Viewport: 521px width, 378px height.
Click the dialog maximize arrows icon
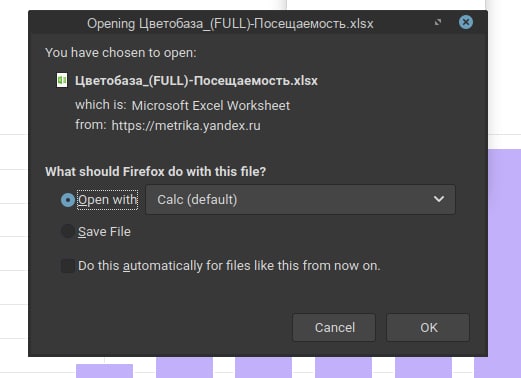[438, 22]
